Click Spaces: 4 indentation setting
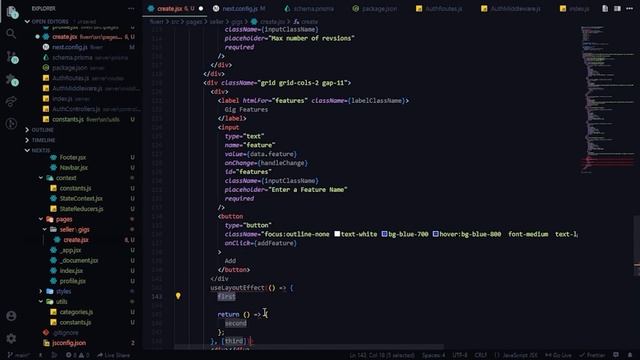The image size is (640, 360). pyautogui.click(x=433, y=355)
